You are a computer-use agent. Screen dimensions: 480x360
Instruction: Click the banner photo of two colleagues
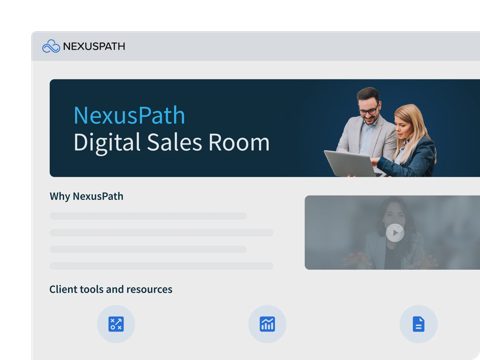380,132
